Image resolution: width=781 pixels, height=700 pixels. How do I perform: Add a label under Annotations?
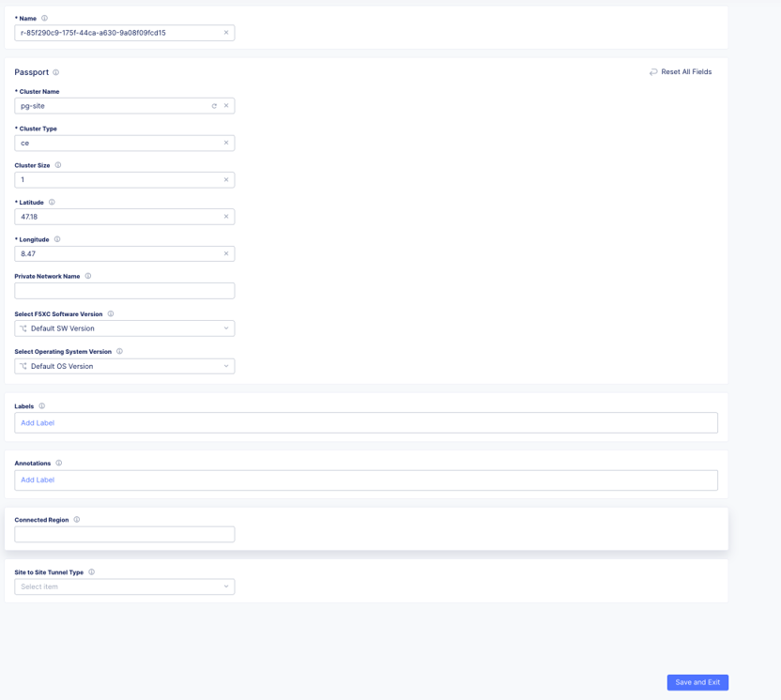[x=38, y=479]
